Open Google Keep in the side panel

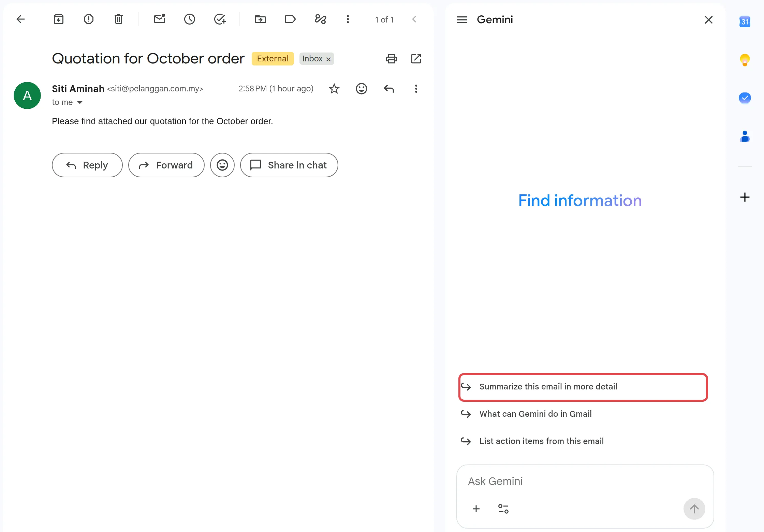[745, 60]
